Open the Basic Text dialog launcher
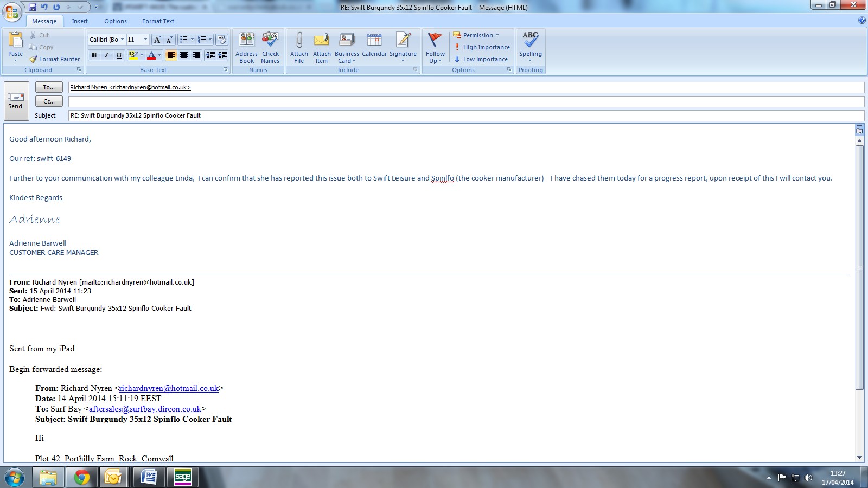 226,70
